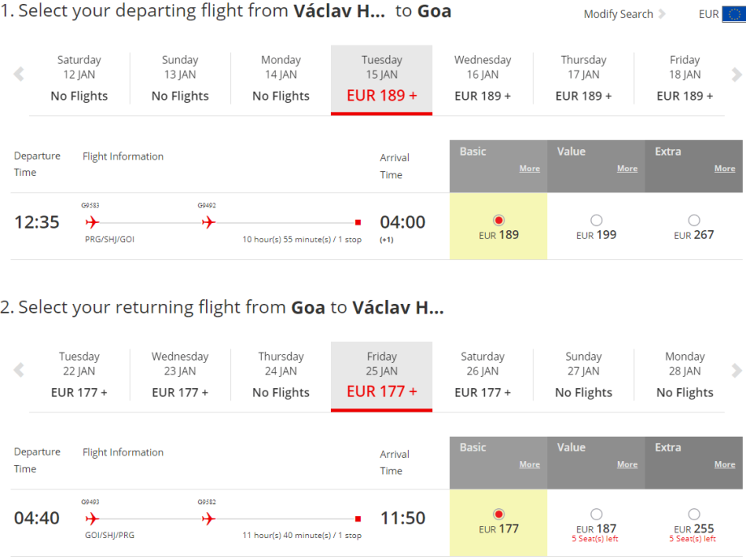Screen dimensions: 746x560
Task: Expand More under departing Extra fare
Action: 724,169
